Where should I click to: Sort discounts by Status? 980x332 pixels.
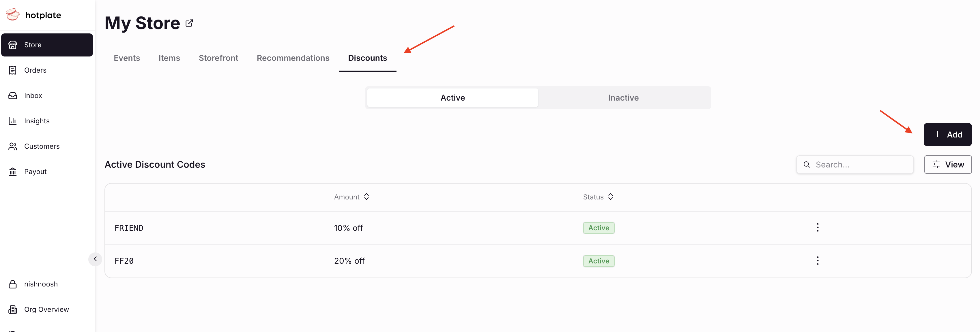point(597,197)
